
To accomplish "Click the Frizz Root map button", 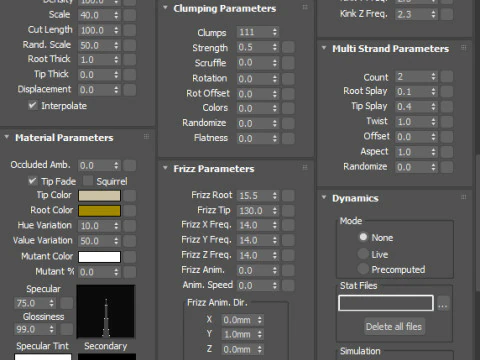I will coord(288,196).
